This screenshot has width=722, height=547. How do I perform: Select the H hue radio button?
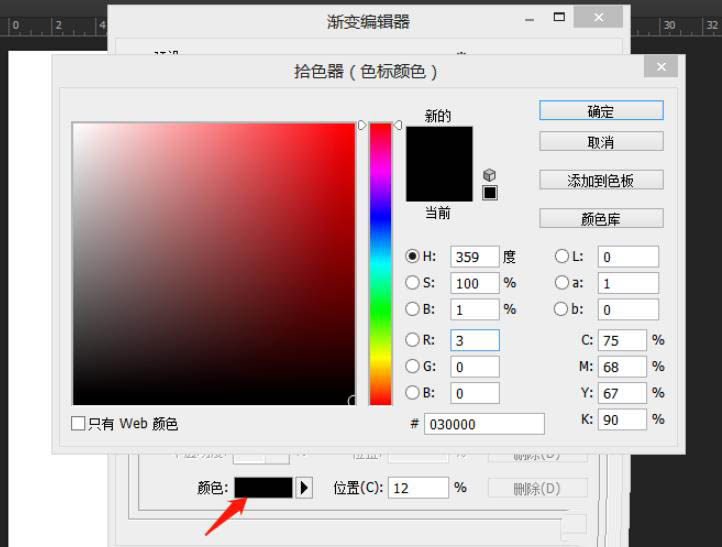coord(412,256)
